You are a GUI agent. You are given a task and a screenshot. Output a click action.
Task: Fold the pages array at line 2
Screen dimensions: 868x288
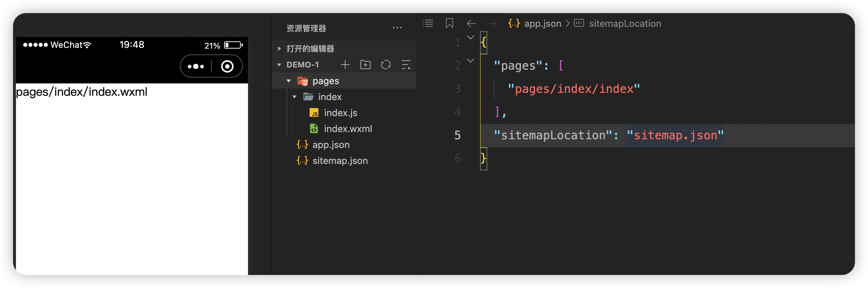click(471, 61)
